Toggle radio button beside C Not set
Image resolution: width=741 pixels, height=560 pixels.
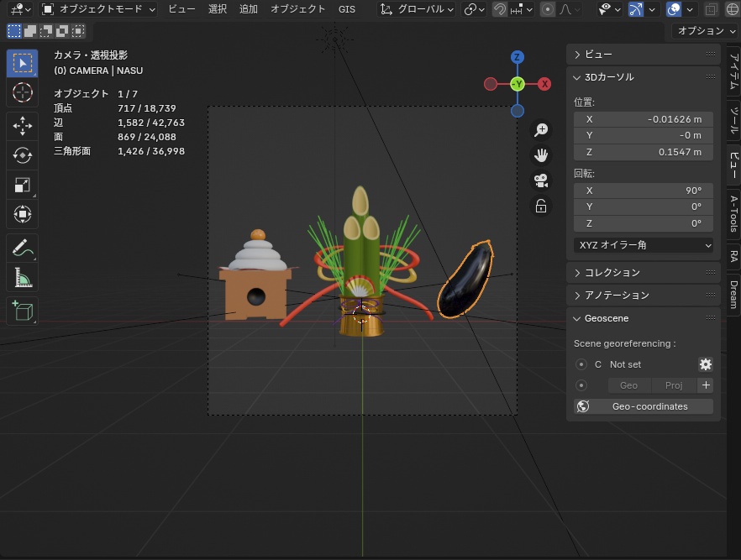pos(581,364)
